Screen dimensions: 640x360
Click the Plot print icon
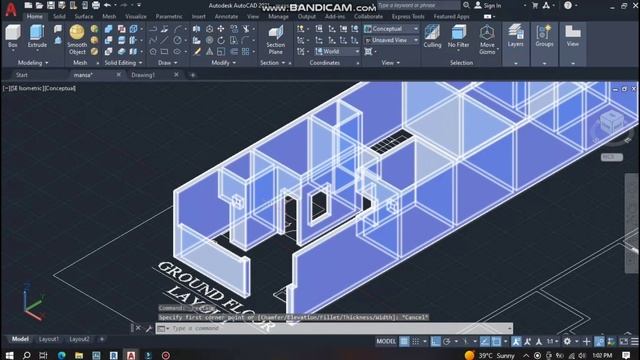pos(96,5)
